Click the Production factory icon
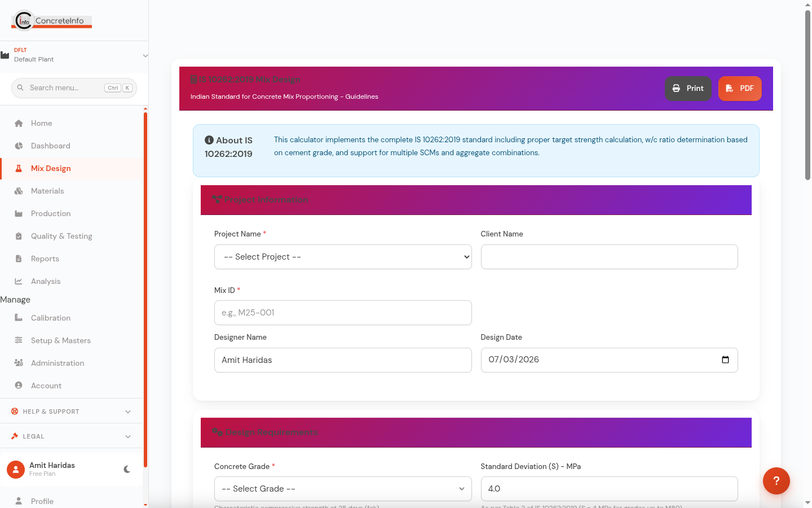Screen dimensions: 812x508 (19, 213)
